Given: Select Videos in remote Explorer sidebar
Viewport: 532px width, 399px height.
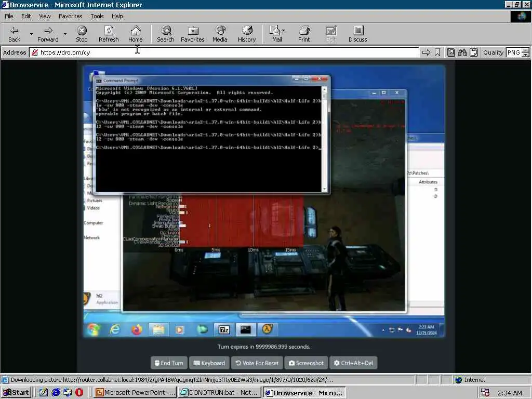Looking at the screenshot, I should [94, 208].
